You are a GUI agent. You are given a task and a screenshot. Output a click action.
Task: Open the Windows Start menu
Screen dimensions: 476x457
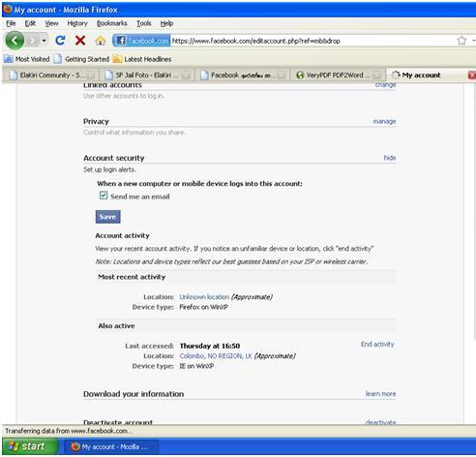pyautogui.click(x=29, y=446)
